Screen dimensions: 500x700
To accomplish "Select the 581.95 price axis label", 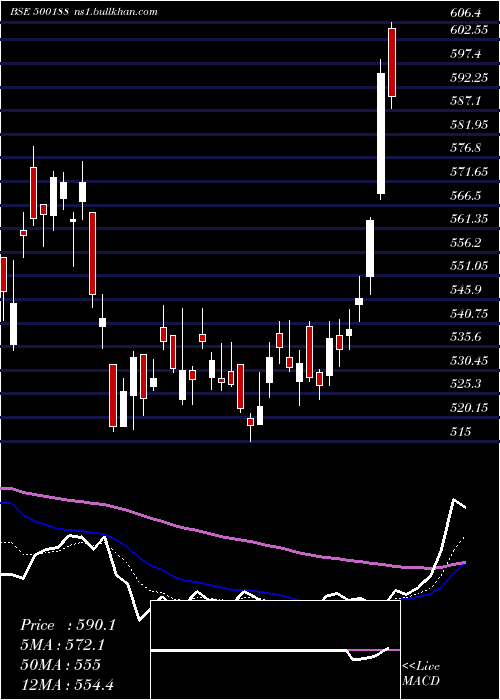I will pos(469,125).
